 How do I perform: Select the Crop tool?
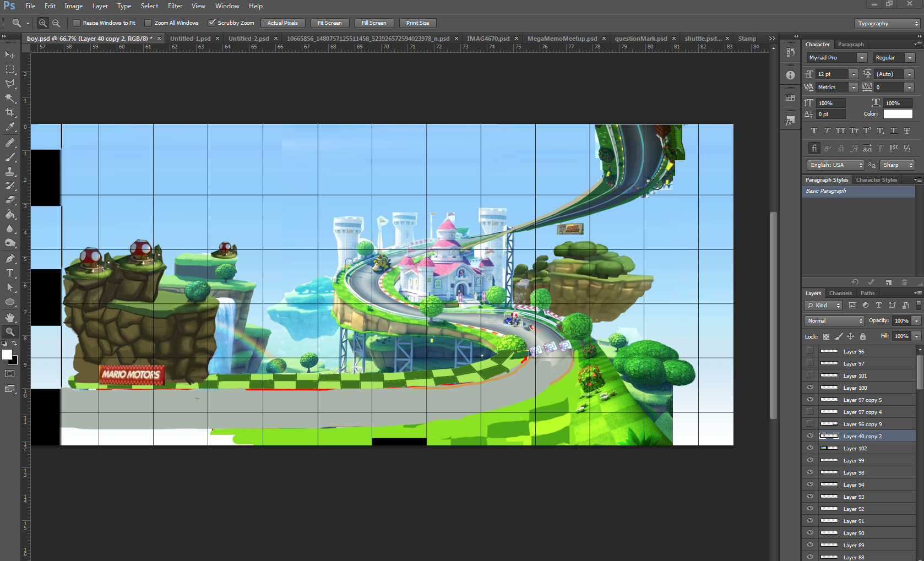coord(10,112)
